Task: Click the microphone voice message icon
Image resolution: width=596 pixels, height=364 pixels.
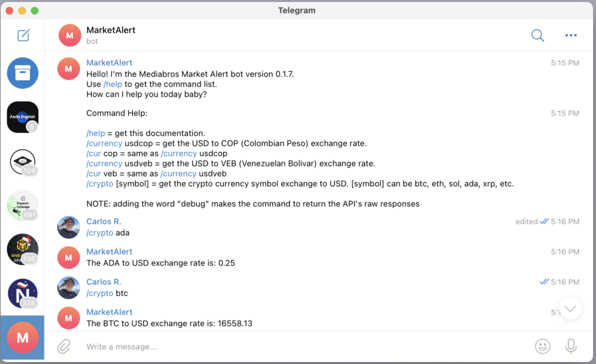Action: pyautogui.click(x=570, y=346)
